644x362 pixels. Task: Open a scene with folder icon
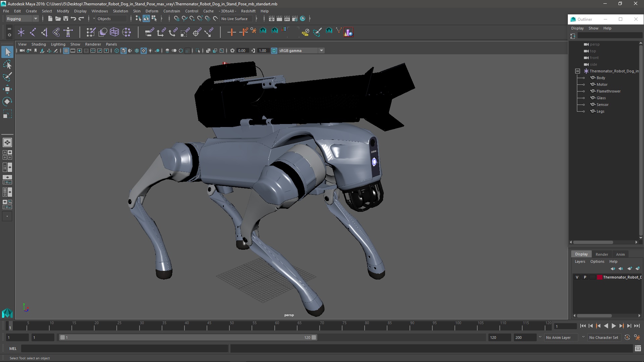(58, 19)
